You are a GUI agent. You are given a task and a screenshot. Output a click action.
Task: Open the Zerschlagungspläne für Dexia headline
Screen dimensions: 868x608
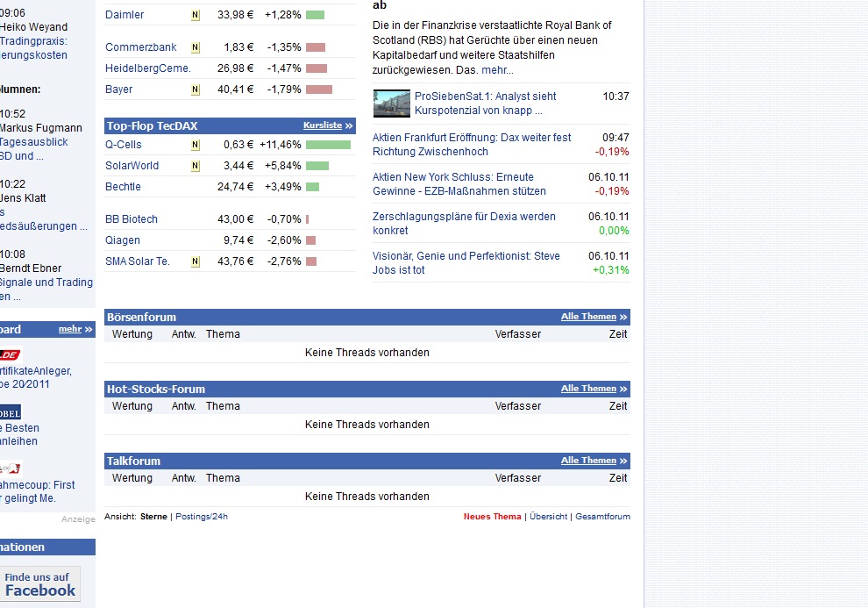tap(464, 224)
